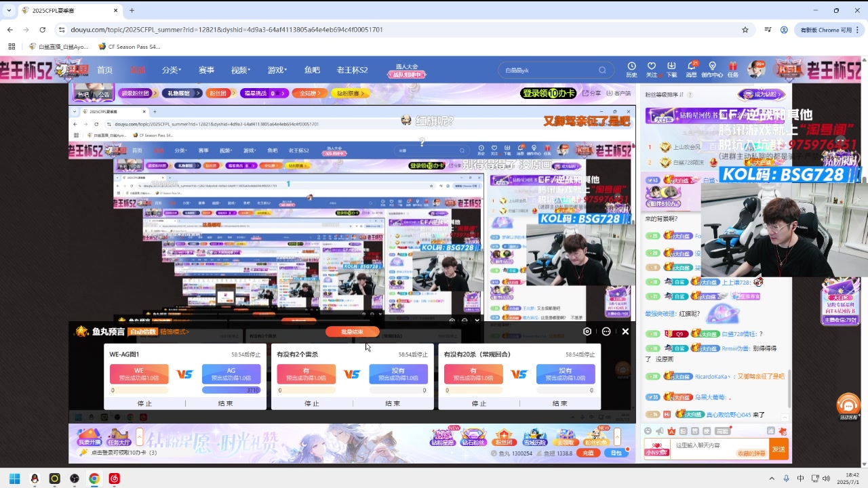The image size is (868, 488).
Task: Click the chat input field 这里输入聊天内容
Action: coord(720,449)
